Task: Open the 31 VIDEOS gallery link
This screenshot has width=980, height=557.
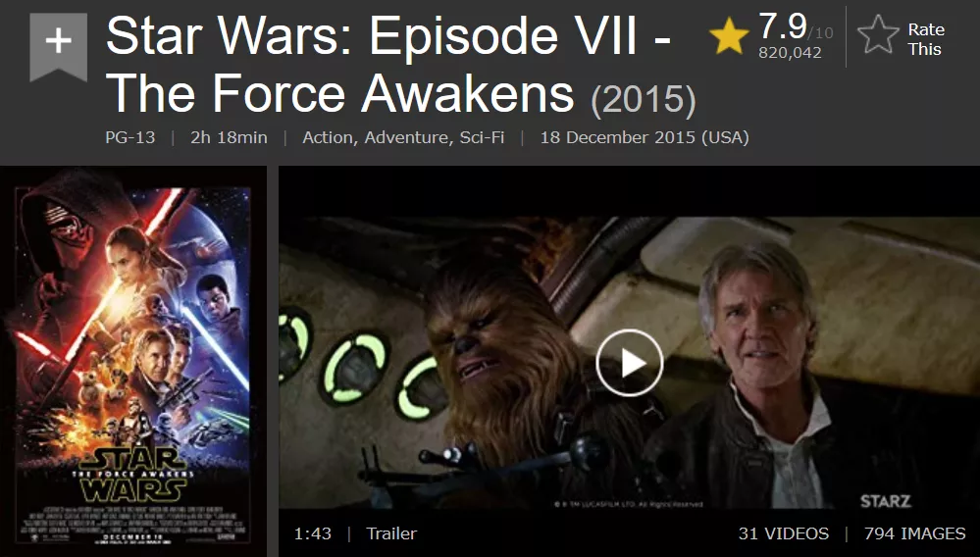Action: point(783,533)
